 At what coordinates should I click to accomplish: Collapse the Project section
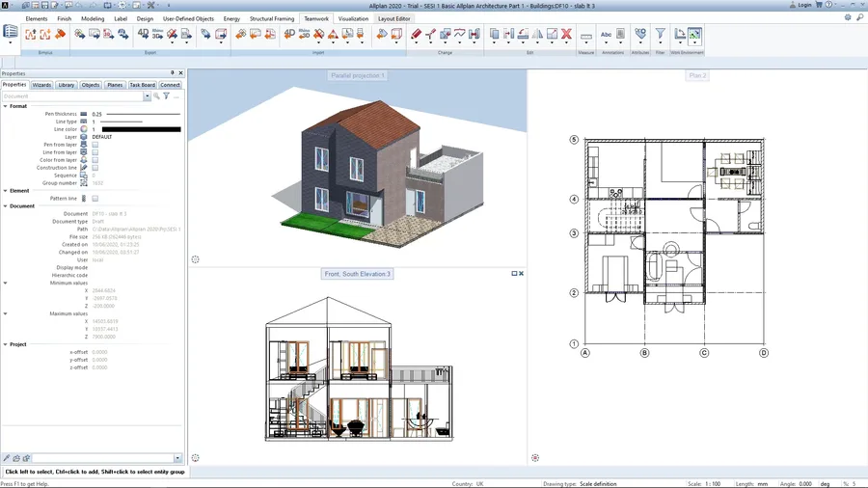click(6, 344)
